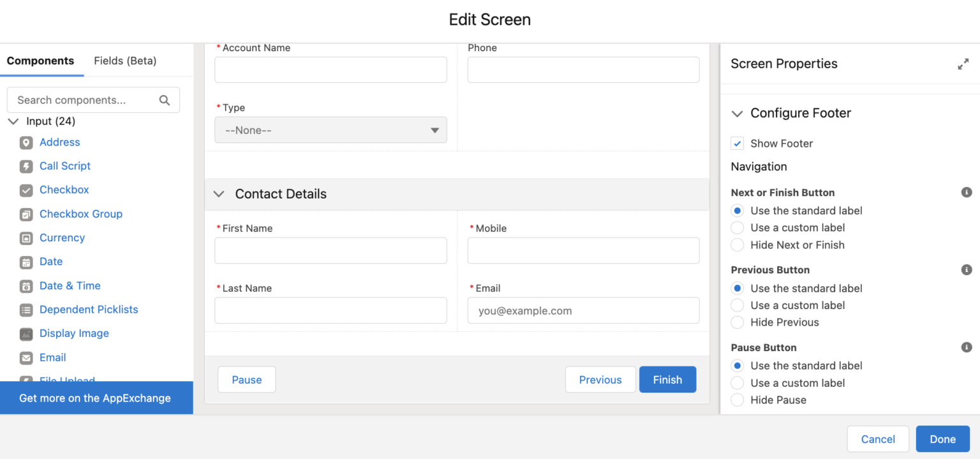980x459 pixels.
Task: Open the Next or Finish Button info tooltip
Action: pyautogui.click(x=967, y=192)
